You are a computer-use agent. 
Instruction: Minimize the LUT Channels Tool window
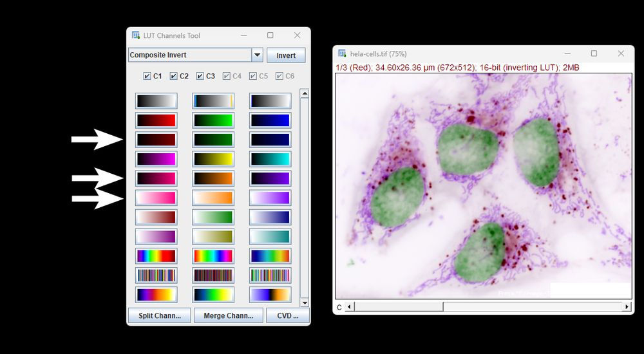[x=244, y=35]
